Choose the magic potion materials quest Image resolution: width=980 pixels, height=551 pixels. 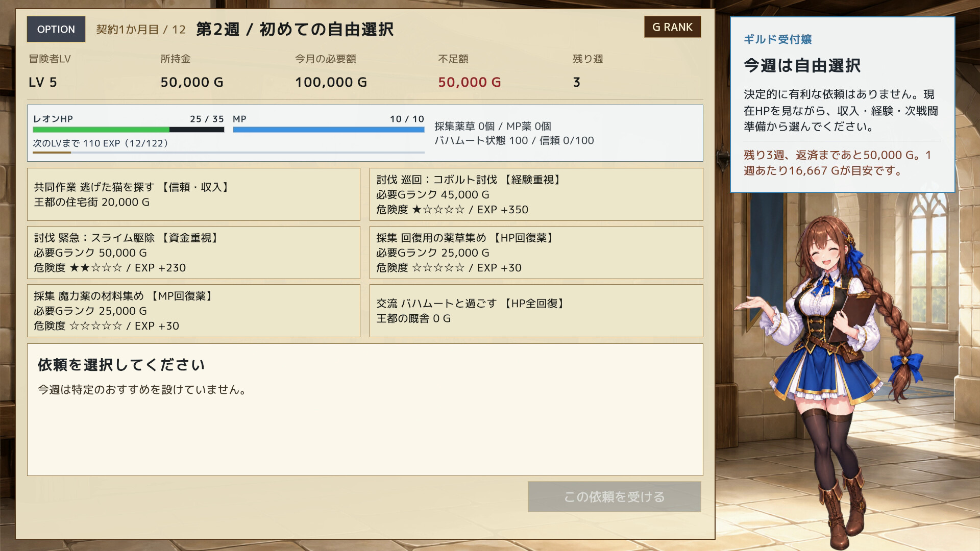(x=193, y=311)
